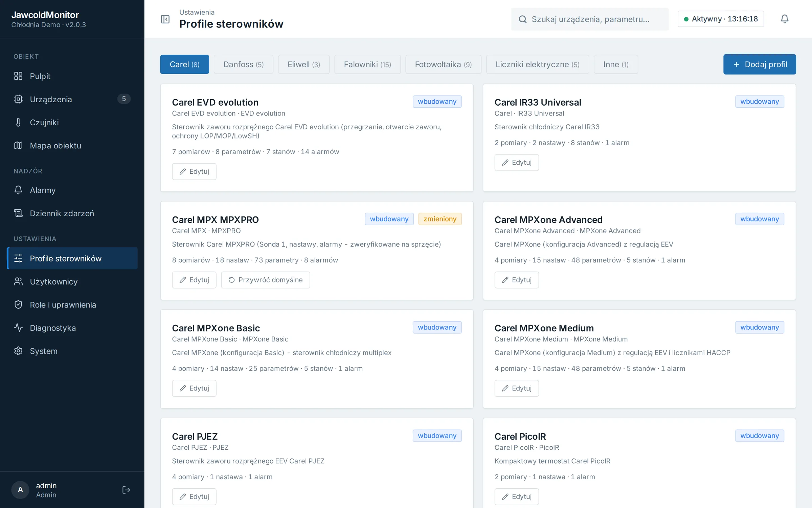Go to Czujniki thermometer item
Image resolution: width=812 pixels, height=508 pixels.
pyautogui.click(x=72, y=122)
